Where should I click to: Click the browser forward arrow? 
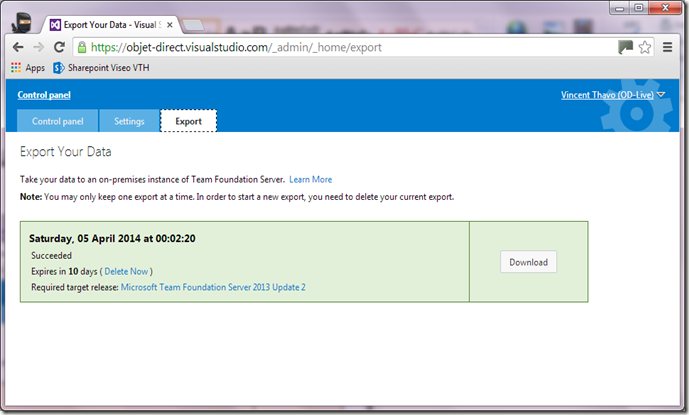click(39, 47)
